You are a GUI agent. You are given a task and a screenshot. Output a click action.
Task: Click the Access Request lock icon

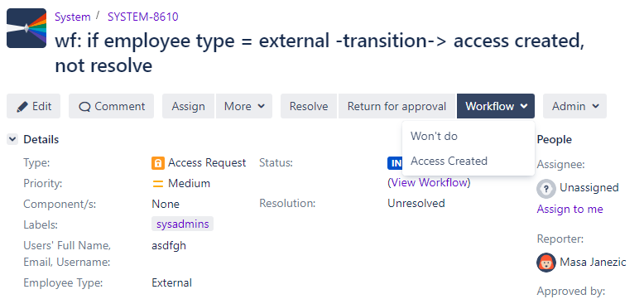tap(158, 163)
